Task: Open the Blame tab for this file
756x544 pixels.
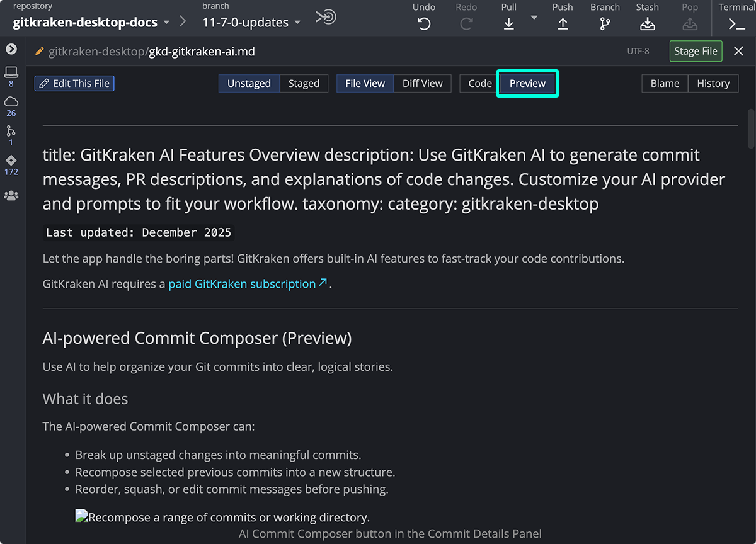Action: click(x=665, y=83)
